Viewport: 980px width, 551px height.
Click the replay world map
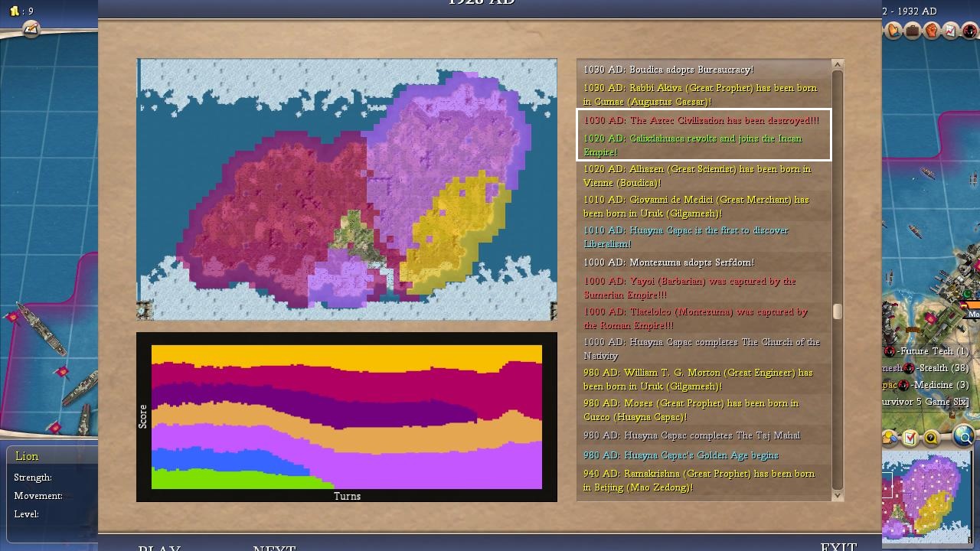(347, 189)
